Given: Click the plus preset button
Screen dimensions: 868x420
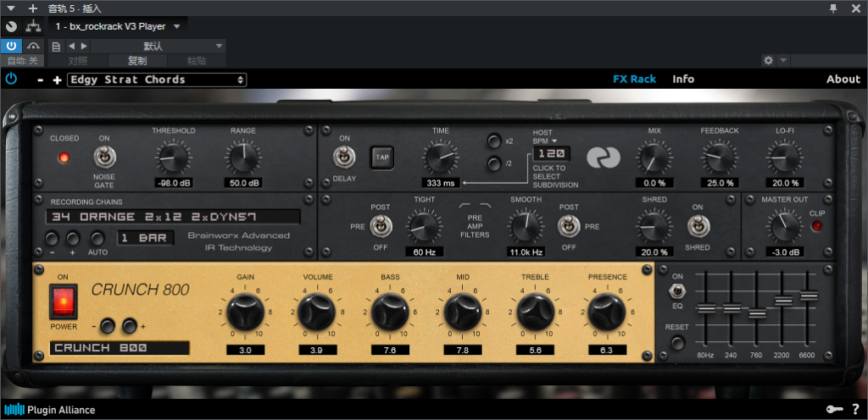Looking at the screenshot, I should 57,80.
